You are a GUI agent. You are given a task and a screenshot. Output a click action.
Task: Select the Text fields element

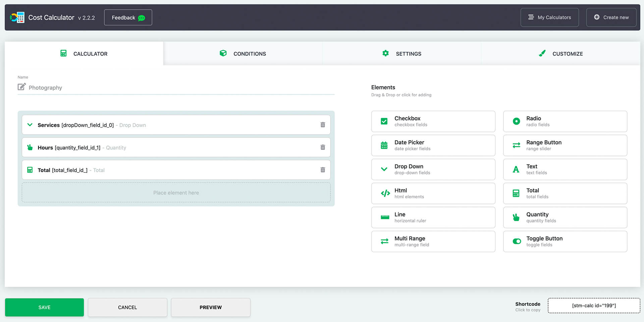click(x=565, y=169)
